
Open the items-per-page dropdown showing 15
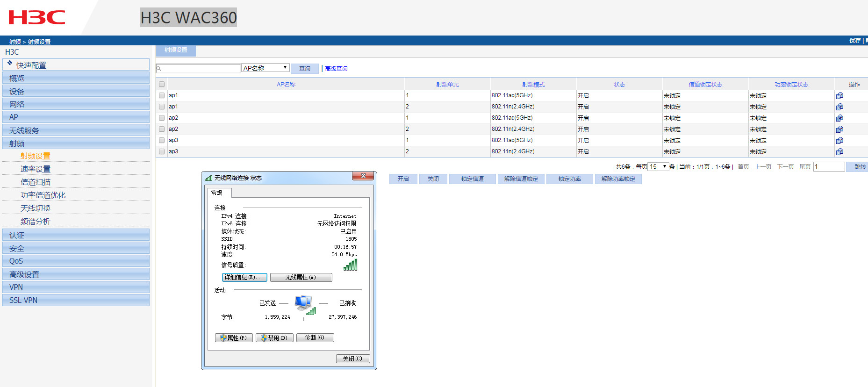pyautogui.click(x=658, y=167)
